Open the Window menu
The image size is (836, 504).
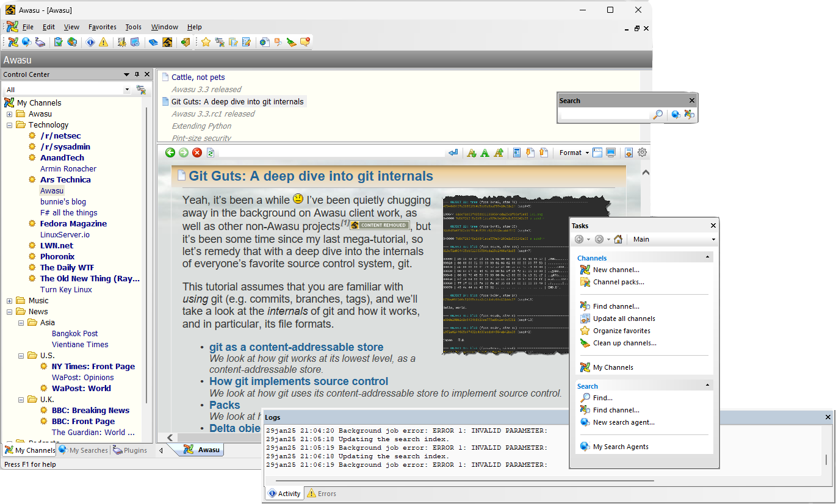(165, 27)
